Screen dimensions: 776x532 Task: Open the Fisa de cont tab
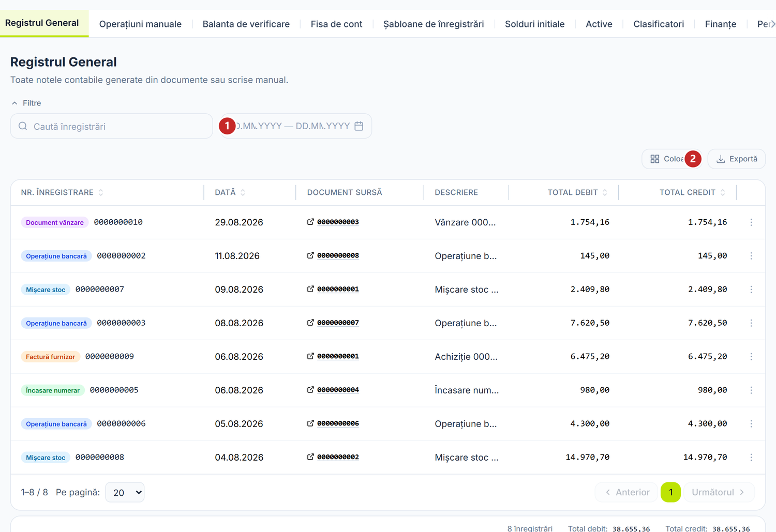point(336,24)
